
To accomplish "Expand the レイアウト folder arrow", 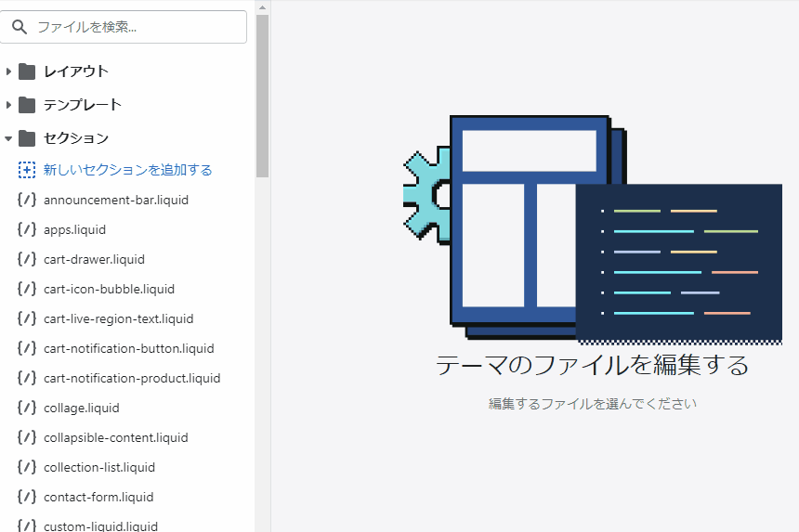I will (8, 71).
